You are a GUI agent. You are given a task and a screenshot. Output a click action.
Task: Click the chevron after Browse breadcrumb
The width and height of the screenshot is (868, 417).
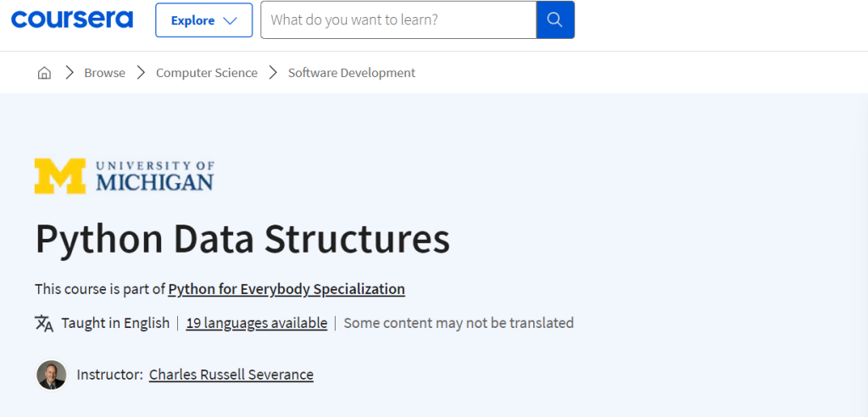pyautogui.click(x=141, y=73)
